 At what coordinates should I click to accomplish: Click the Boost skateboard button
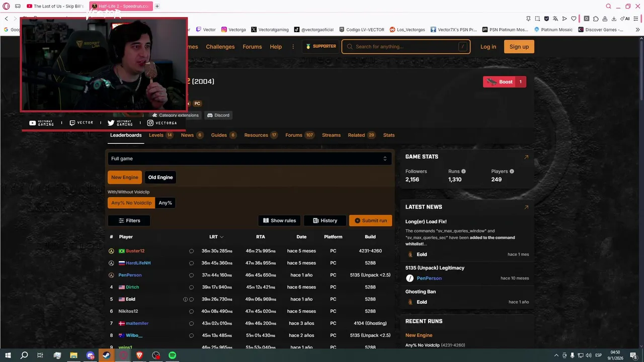505,82
